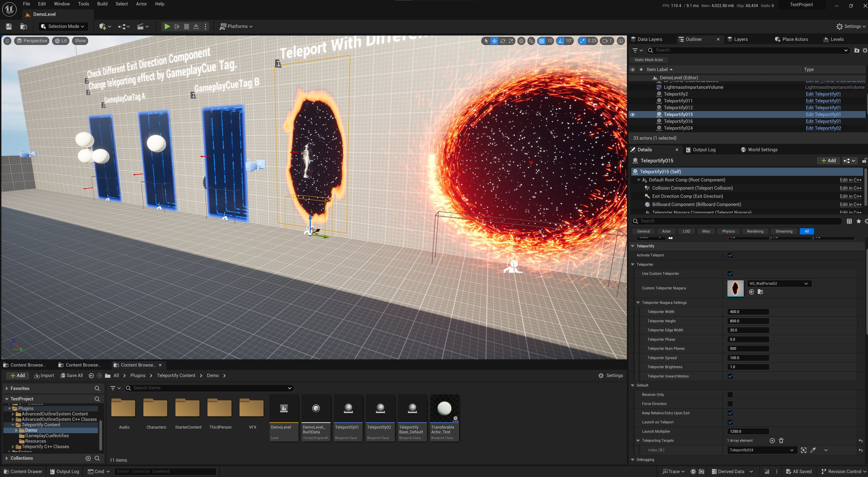
Task: Click the viewport hamburger options menu
Action: click(x=7, y=41)
